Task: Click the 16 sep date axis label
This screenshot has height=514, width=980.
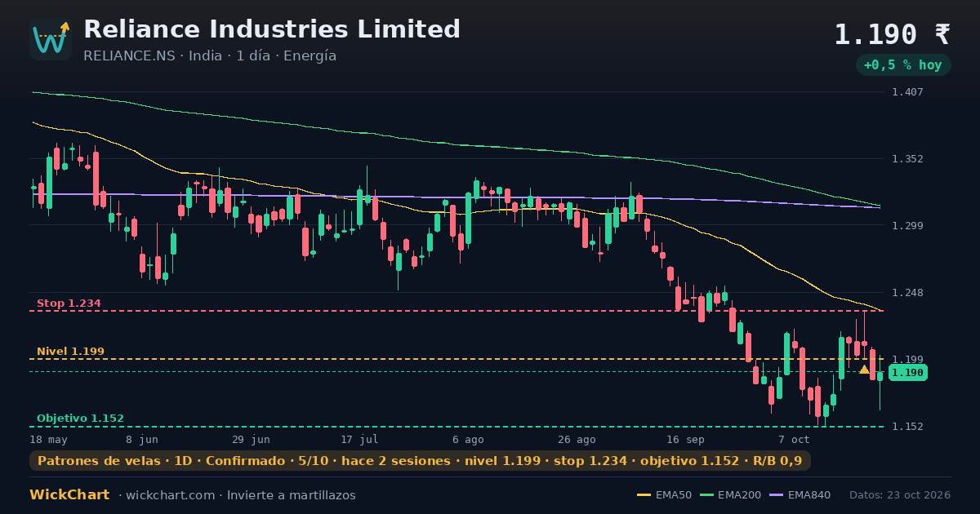Action: (684, 439)
